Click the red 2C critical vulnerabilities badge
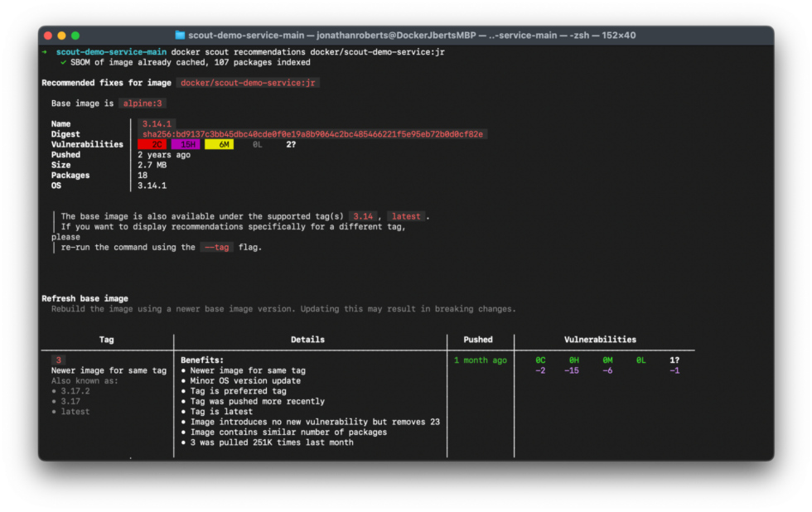This screenshot has width=812, height=512. (153, 143)
